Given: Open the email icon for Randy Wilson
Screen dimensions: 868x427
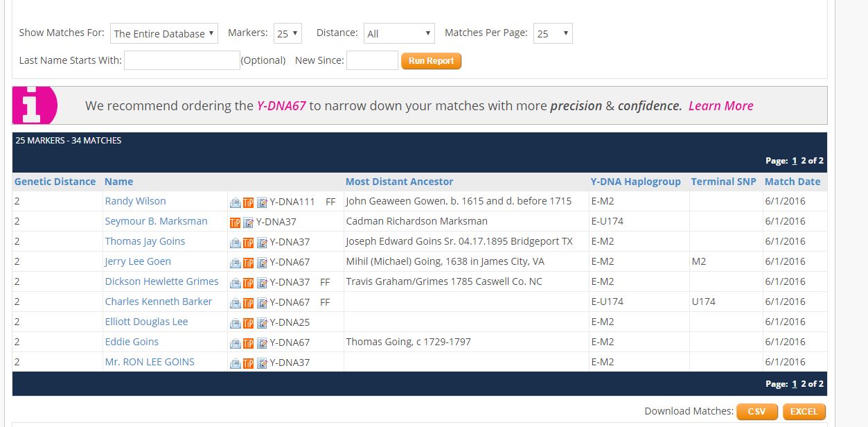Looking at the screenshot, I should [x=236, y=202].
